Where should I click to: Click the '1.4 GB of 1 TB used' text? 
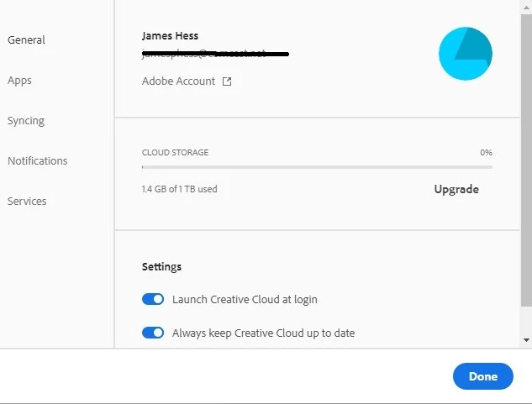coord(180,189)
